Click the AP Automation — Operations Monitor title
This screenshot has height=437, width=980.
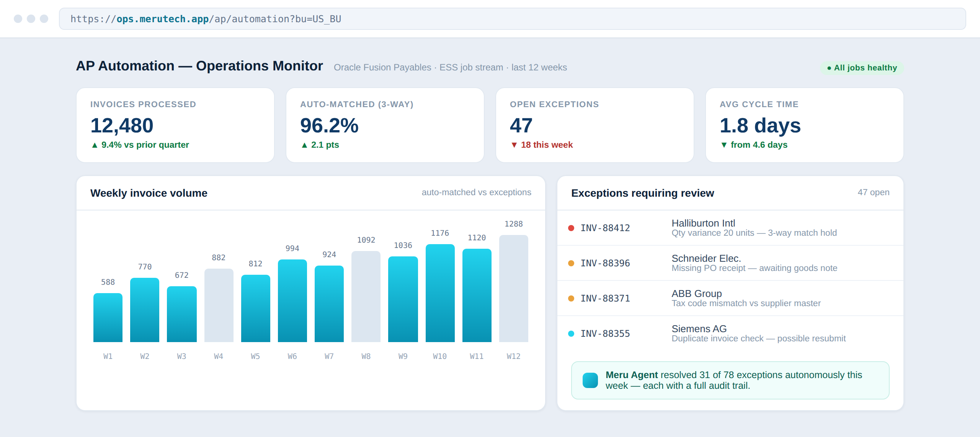point(199,66)
